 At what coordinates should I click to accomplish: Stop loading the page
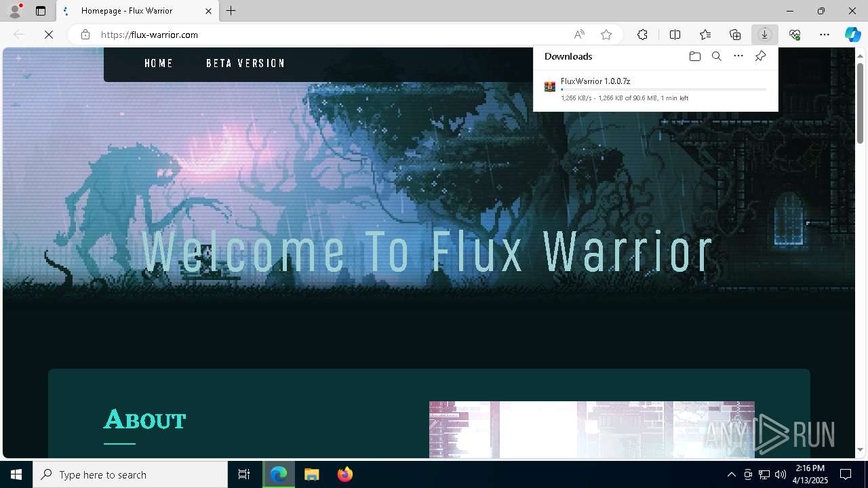[x=49, y=35]
